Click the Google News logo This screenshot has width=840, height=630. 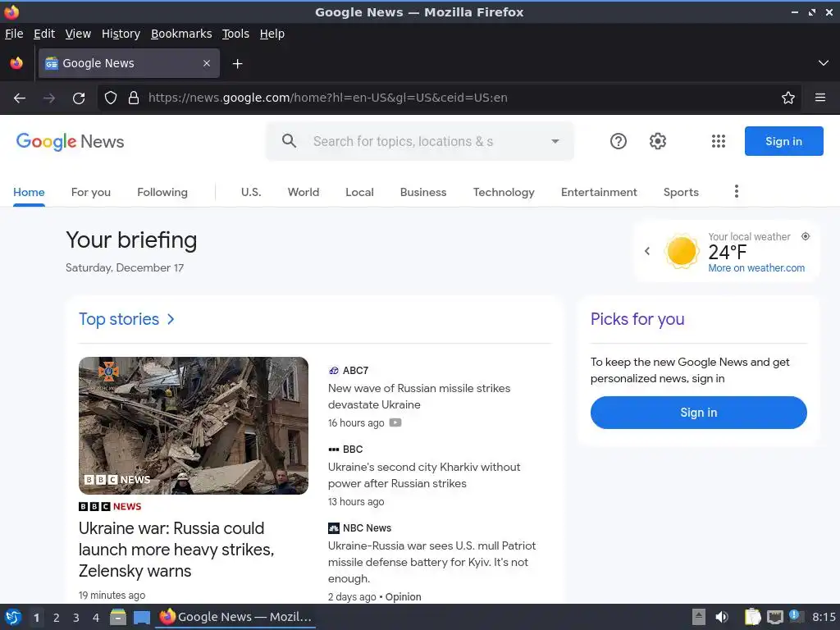[71, 142]
